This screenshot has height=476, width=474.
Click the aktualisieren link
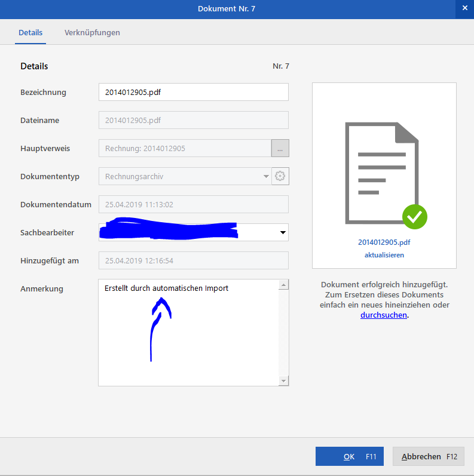tap(384, 255)
